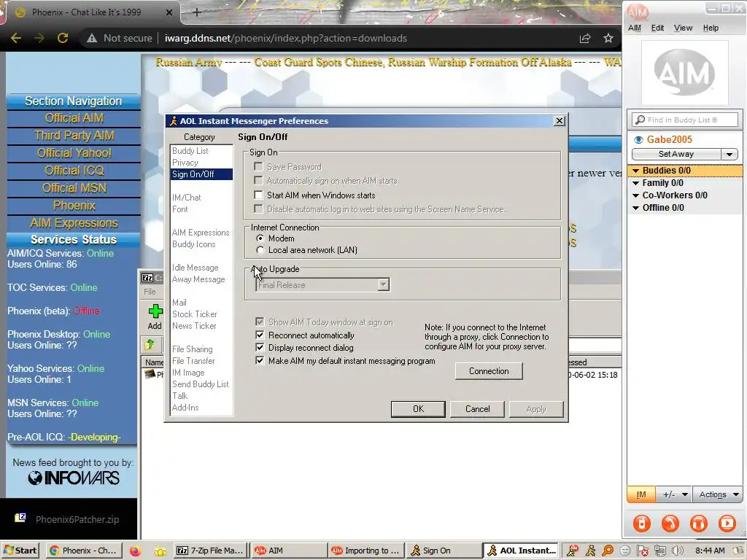Viewport: 747px width, 560px height.
Task: Click the browser address bar URL
Action: (285, 38)
